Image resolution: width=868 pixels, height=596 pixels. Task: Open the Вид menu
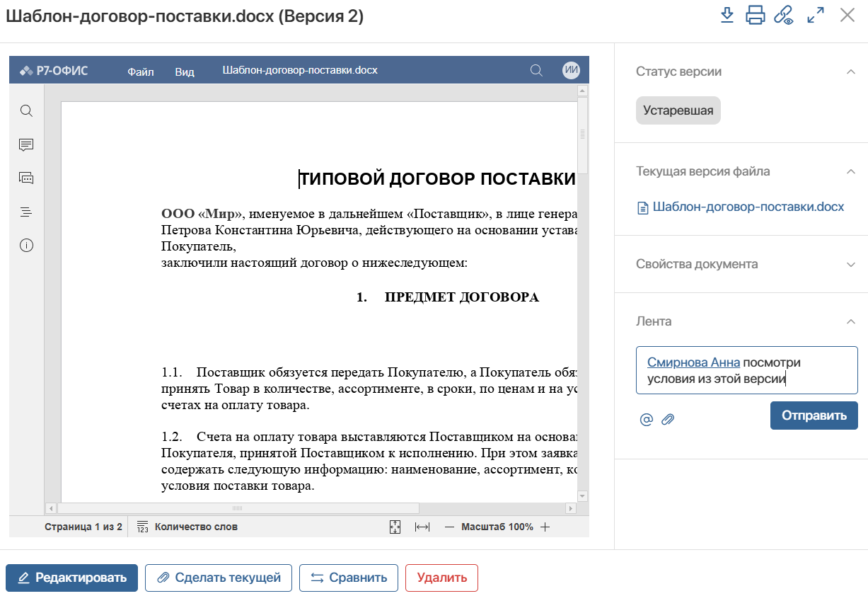coord(185,71)
